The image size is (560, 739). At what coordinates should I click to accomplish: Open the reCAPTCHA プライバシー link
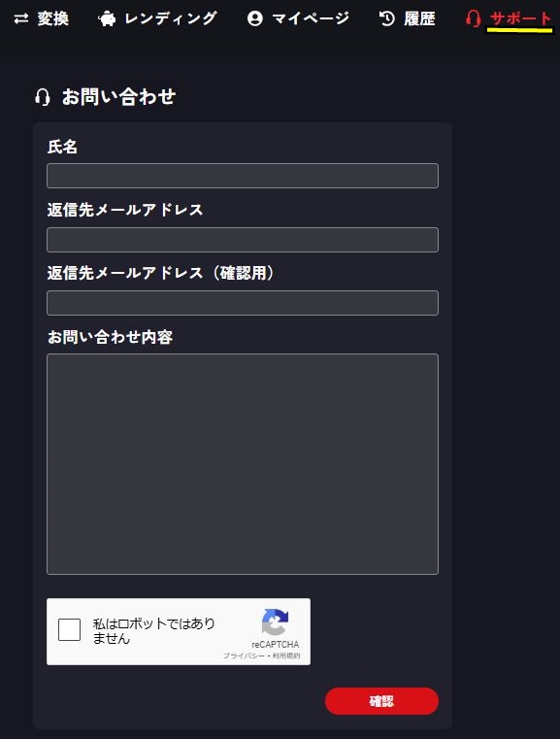point(244,655)
